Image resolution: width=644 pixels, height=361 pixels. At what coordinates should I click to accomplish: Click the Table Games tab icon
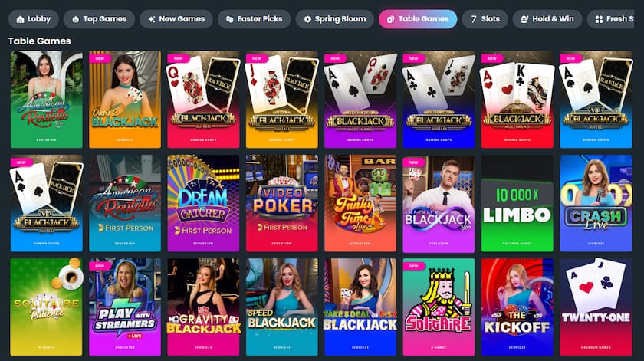pos(390,19)
